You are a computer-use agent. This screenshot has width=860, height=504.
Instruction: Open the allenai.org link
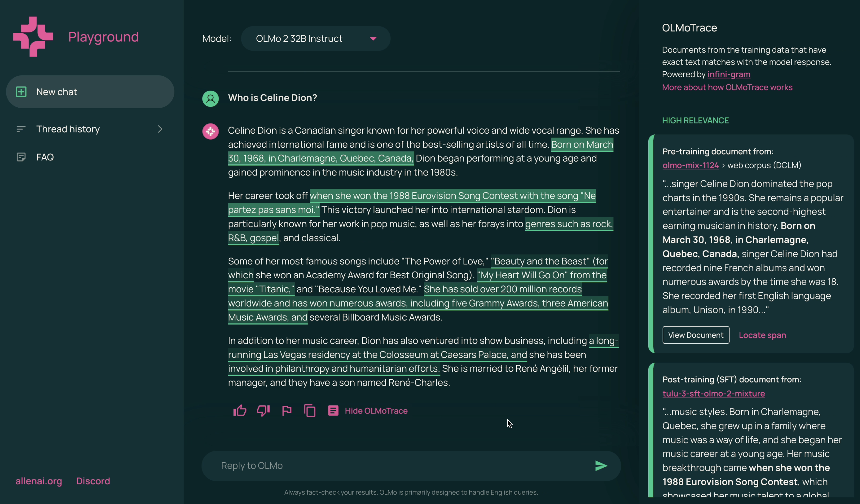pyautogui.click(x=39, y=481)
